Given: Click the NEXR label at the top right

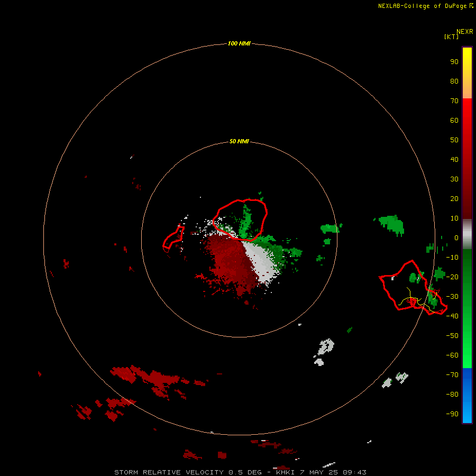Looking at the screenshot, I should coord(465,32).
